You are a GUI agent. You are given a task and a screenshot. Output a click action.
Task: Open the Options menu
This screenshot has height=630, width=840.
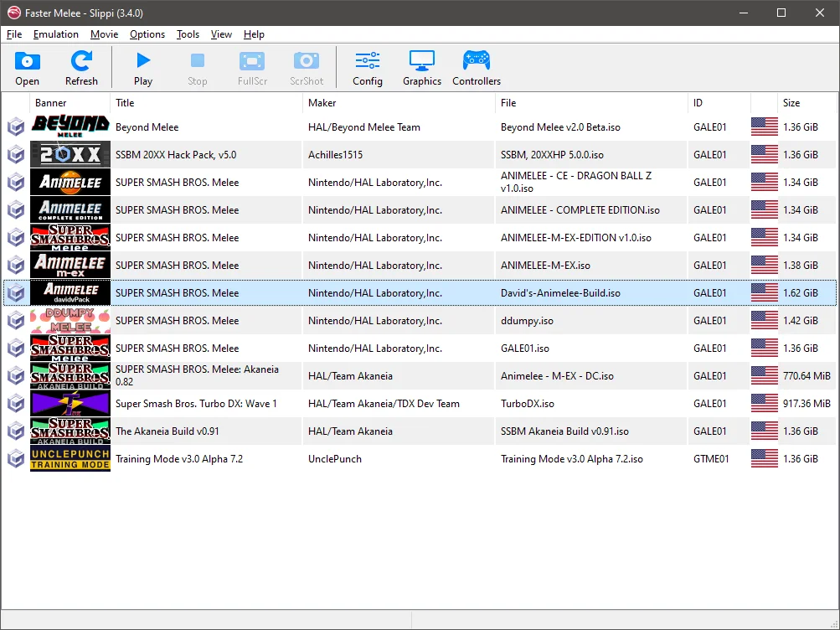(x=147, y=34)
